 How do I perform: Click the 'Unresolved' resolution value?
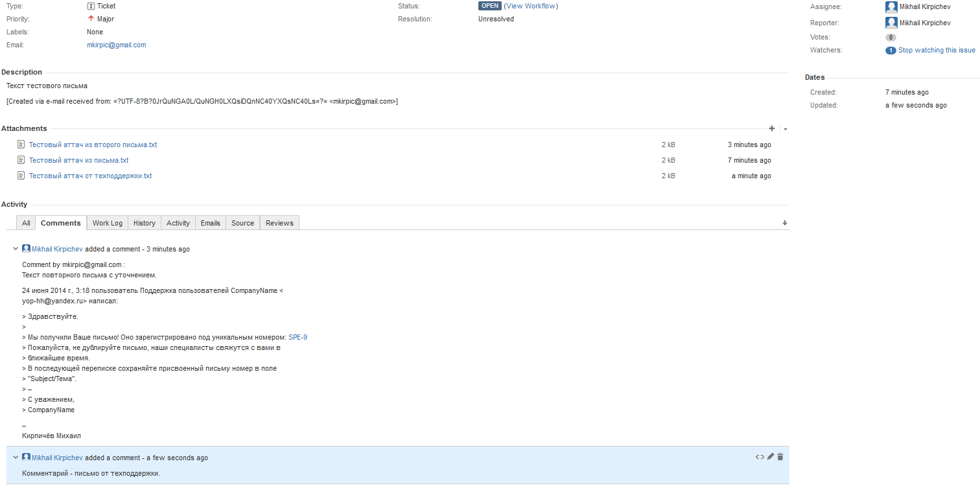click(496, 19)
